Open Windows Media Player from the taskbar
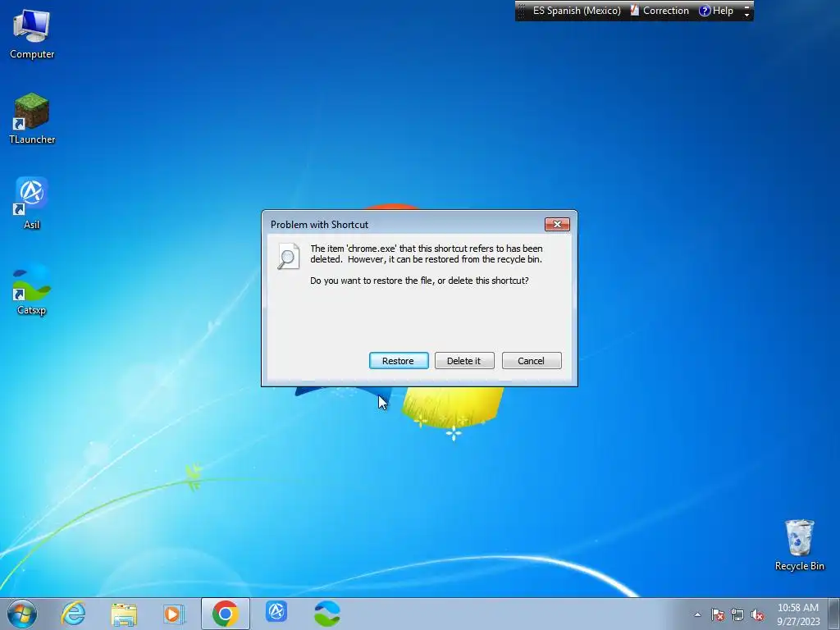 tap(174, 614)
